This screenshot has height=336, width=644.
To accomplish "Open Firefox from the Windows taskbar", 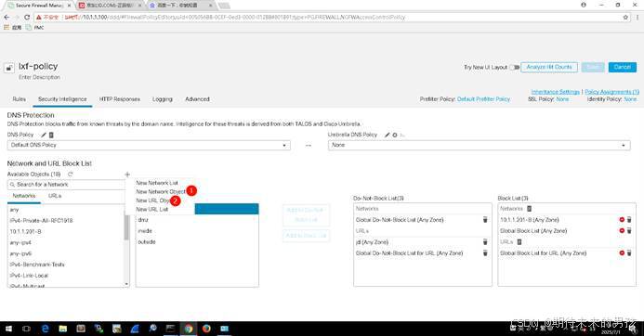I will [x=206, y=329].
